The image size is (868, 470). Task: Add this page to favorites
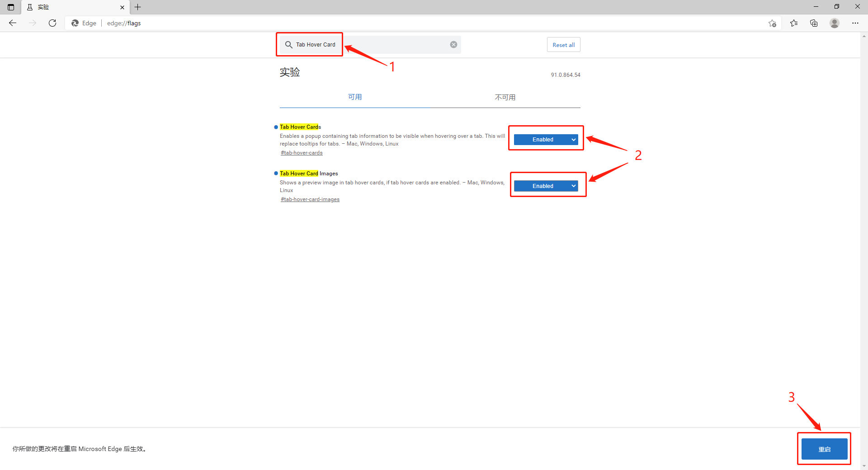point(772,23)
